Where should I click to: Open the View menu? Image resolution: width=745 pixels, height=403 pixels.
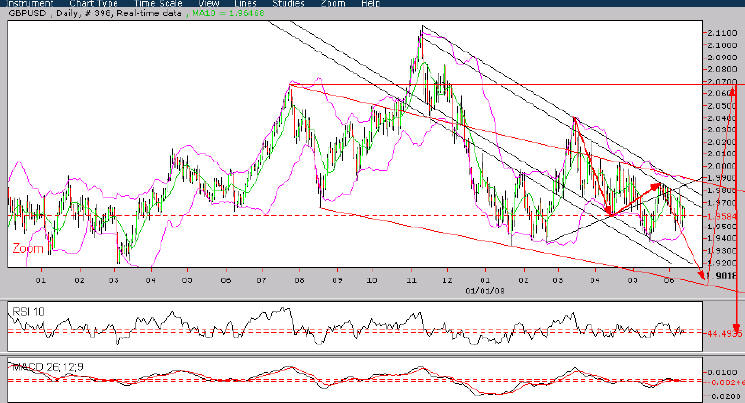208,3
